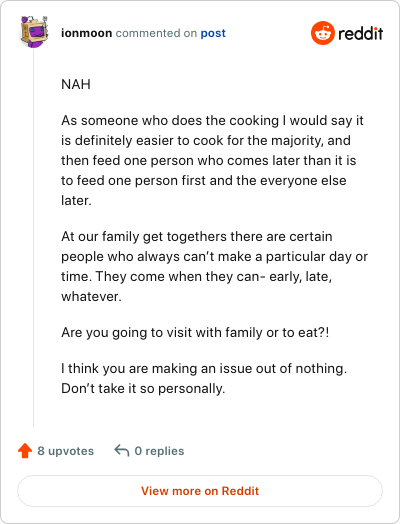Click the 'whatever.' line of the comment
Screen dimensions: 400x524
click(x=91, y=296)
